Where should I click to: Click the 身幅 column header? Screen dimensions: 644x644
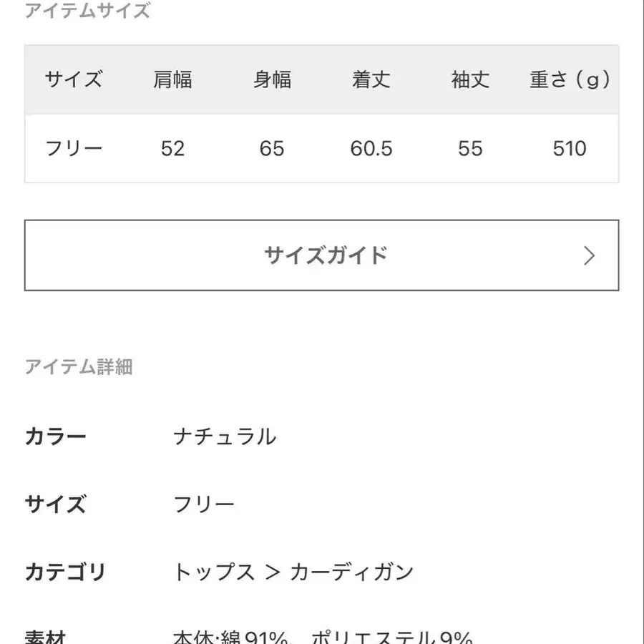pyautogui.click(x=271, y=80)
